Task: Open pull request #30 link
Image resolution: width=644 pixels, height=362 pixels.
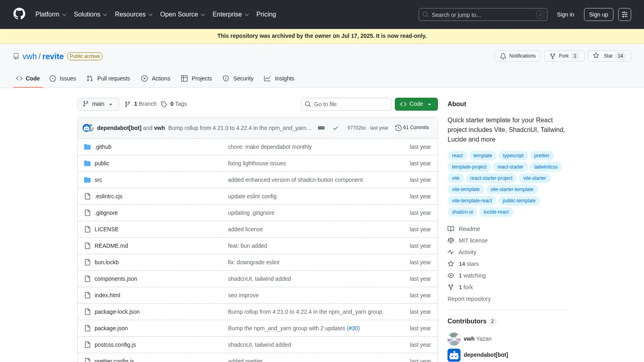Action: [x=353, y=328]
